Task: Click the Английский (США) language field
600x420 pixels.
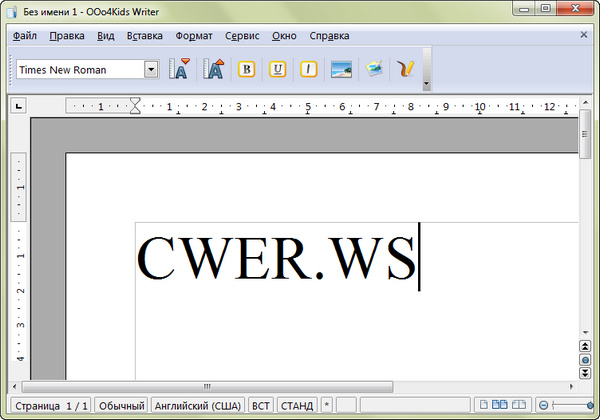Action: point(197,405)
